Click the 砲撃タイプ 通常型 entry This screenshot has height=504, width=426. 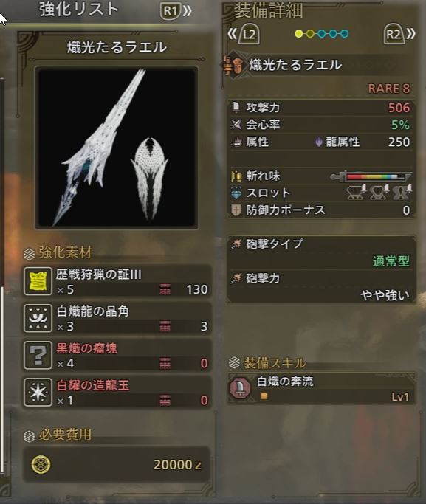[321, 252]
